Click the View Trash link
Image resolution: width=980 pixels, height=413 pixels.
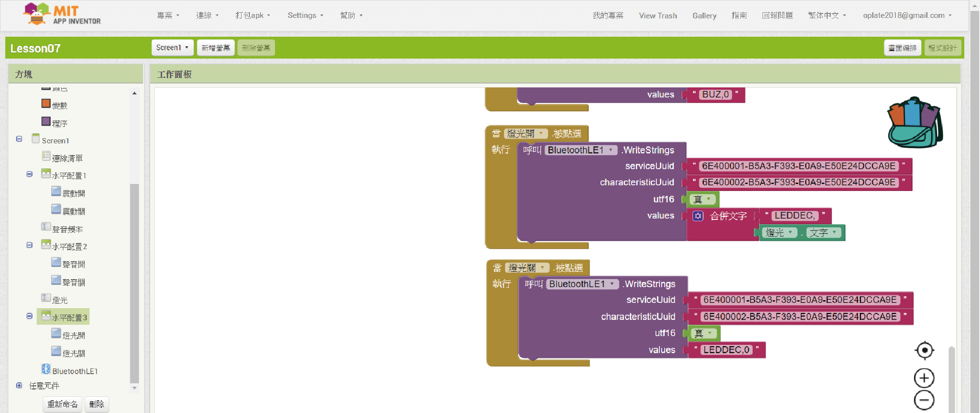[x=658, y=15]
